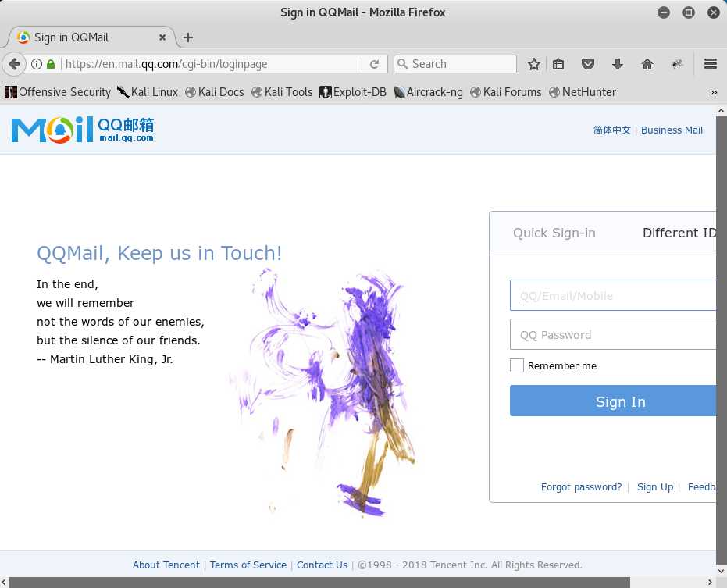727x588 pixels.
Task: Click the browser Back arrow button
Action: (14, 64)
